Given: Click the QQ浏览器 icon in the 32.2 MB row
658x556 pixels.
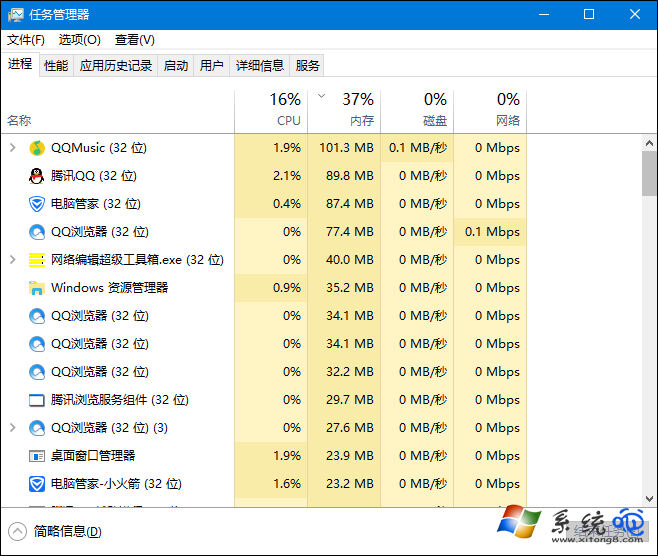Looking at the screenshot, I should (37, 372).
